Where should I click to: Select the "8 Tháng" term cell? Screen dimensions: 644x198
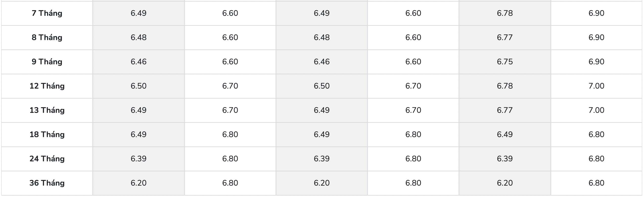47,37
